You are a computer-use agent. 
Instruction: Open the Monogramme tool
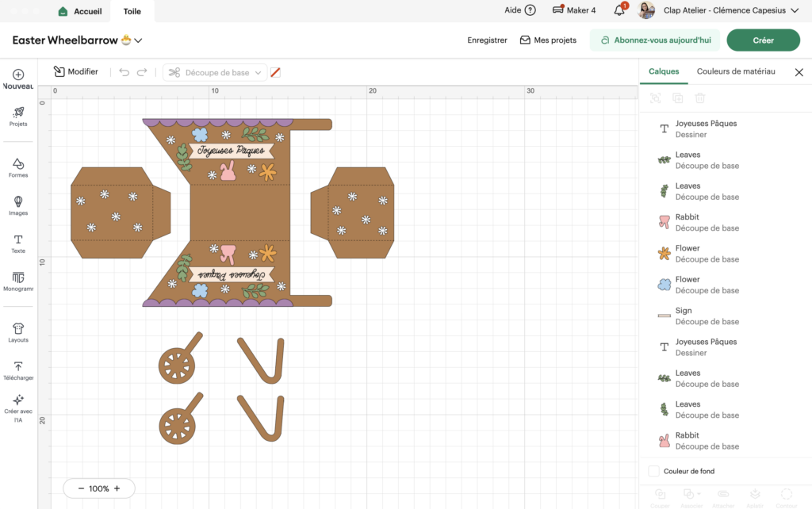point(18,281)
